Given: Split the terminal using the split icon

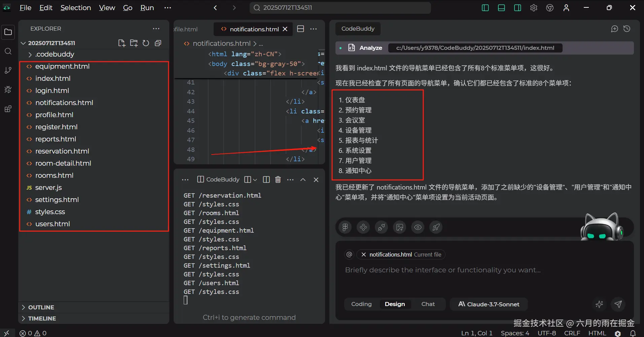Looking at the screenshot, I should 266,179.
